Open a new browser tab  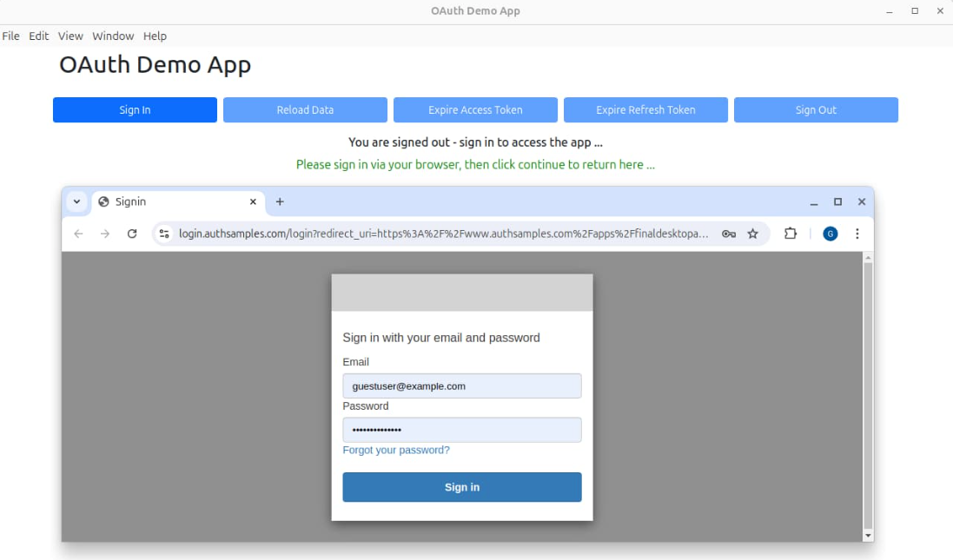[280, 201]
